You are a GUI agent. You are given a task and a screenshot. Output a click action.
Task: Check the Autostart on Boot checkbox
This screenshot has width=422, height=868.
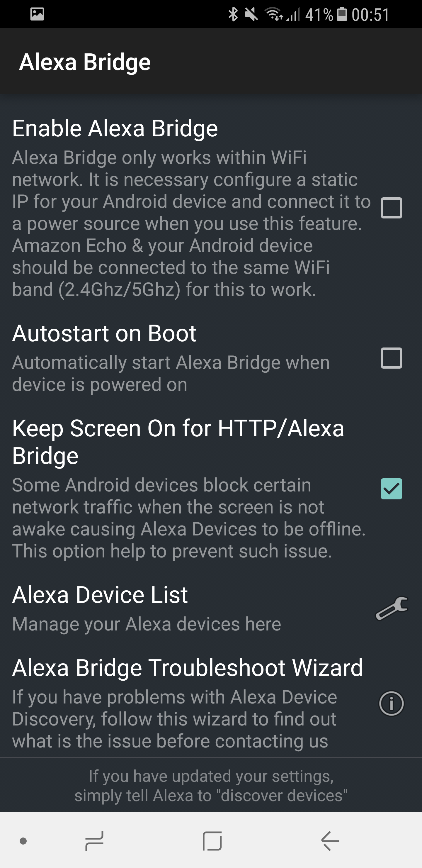(391, 358)
